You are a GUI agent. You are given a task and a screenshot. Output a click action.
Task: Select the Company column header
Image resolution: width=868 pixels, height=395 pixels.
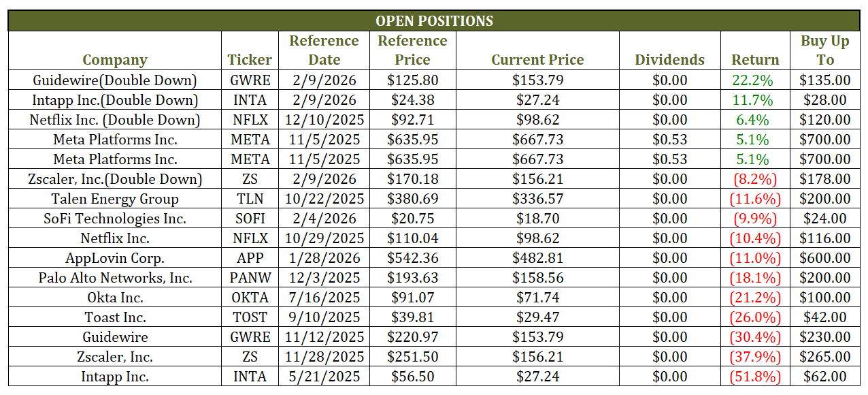(x=115, y=60)
